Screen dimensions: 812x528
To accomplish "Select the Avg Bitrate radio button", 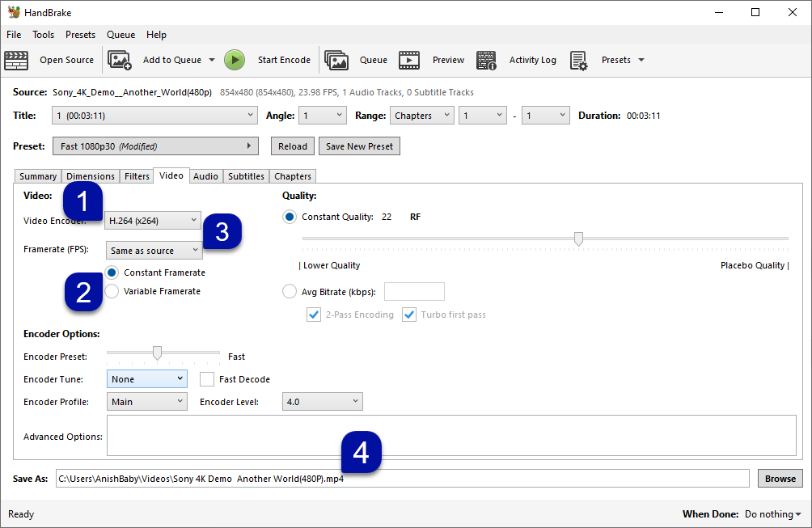I will tap(290, 291).
